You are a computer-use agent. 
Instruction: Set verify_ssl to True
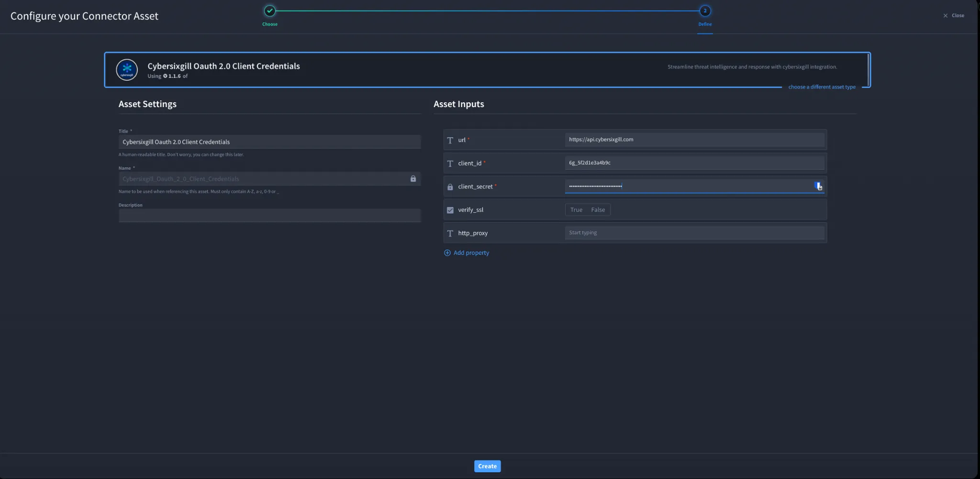click(576, 210)
